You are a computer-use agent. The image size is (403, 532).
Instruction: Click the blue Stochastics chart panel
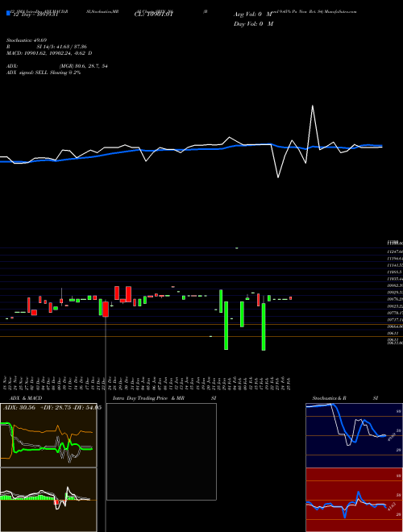[x=354, y=435]
